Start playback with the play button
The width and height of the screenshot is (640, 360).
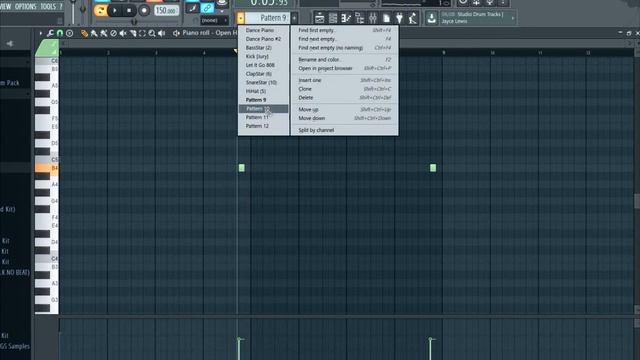coord(115,11)
